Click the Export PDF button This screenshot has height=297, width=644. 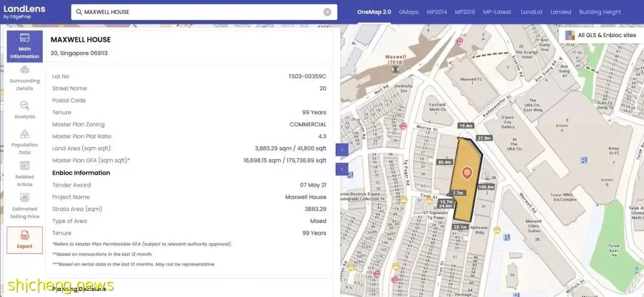pos(24,240)
